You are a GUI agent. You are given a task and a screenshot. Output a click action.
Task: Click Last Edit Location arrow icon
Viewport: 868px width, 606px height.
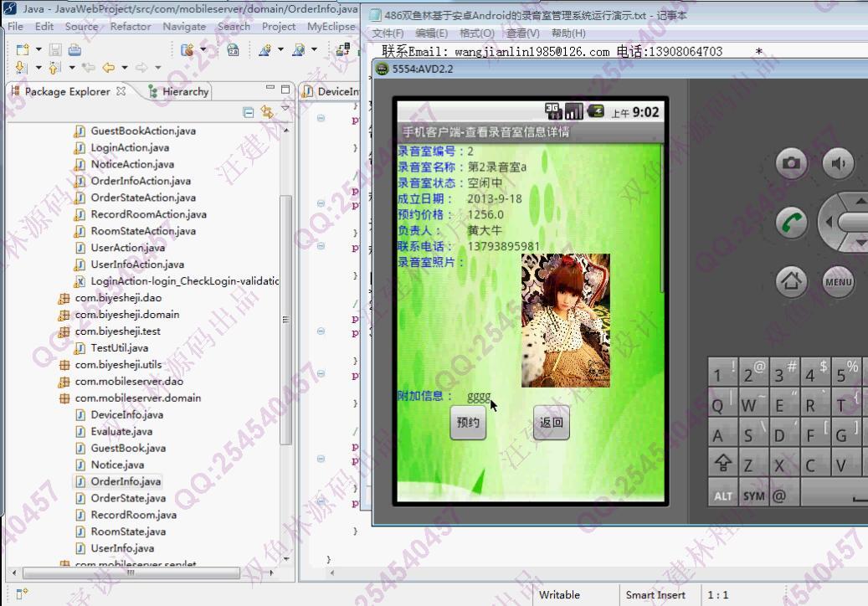pyautogui.click(x=89, y=68)
